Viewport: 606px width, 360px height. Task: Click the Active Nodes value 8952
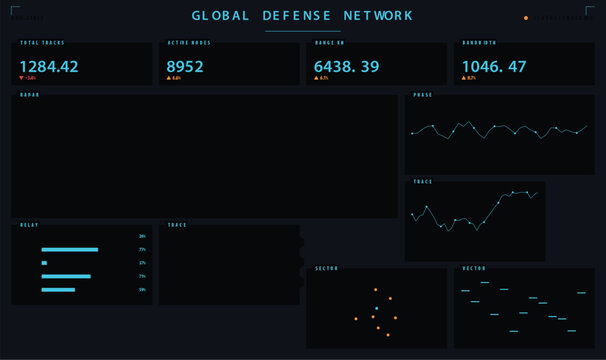pyautogui.click(x=185, y=67)
